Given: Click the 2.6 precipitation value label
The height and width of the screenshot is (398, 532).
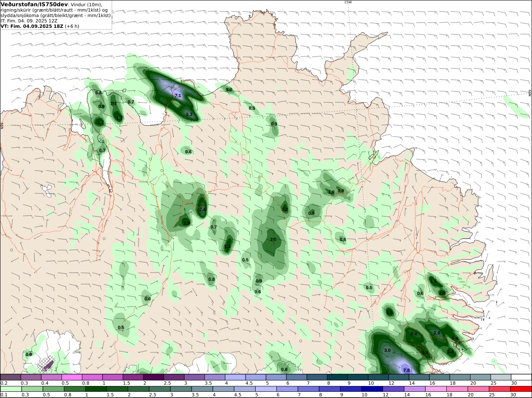Looking at the screenshot, I should [437, 333].
